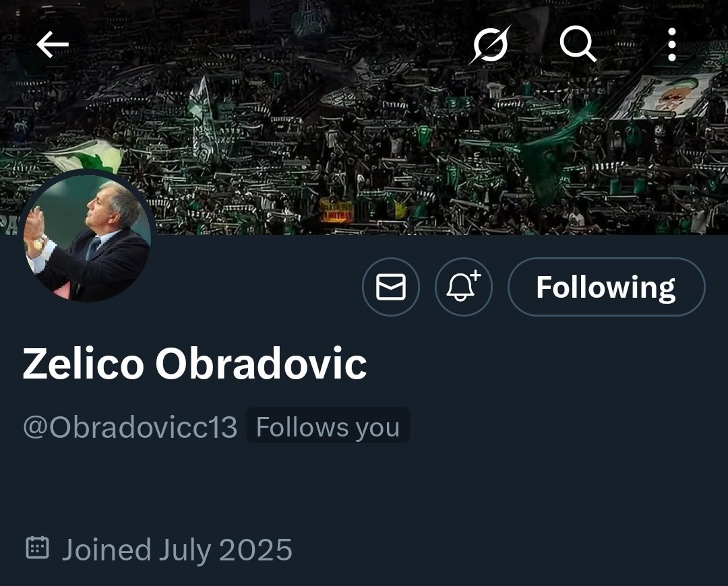
Task: Toggle the Following button
Action: (607, 287)
